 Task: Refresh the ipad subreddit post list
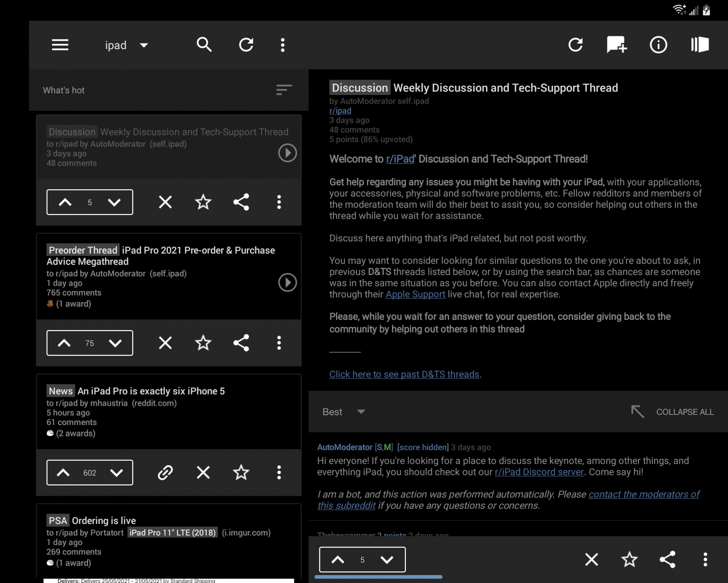click(246, 45)
